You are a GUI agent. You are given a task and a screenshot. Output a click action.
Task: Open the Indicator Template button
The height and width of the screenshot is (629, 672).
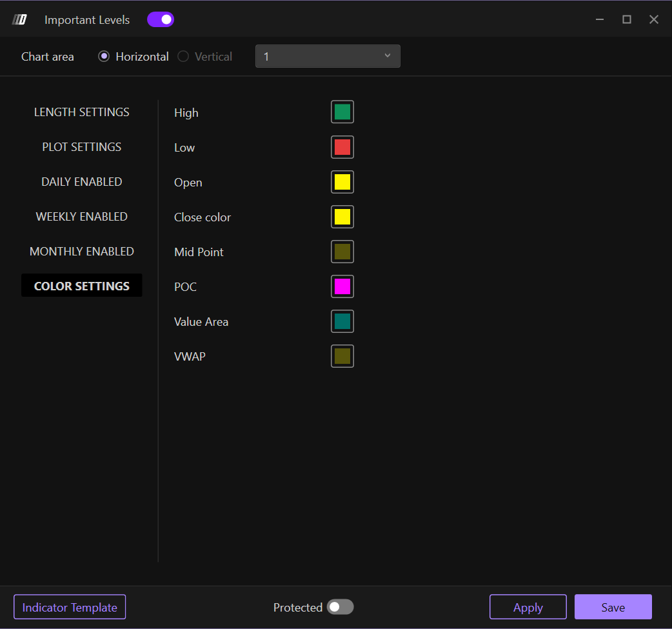tap(70, 607)
